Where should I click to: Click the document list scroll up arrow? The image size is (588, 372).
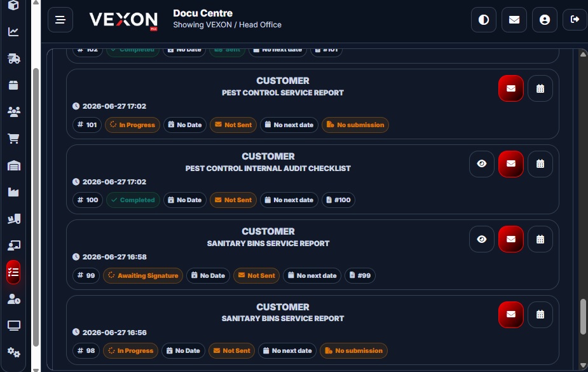583,55
